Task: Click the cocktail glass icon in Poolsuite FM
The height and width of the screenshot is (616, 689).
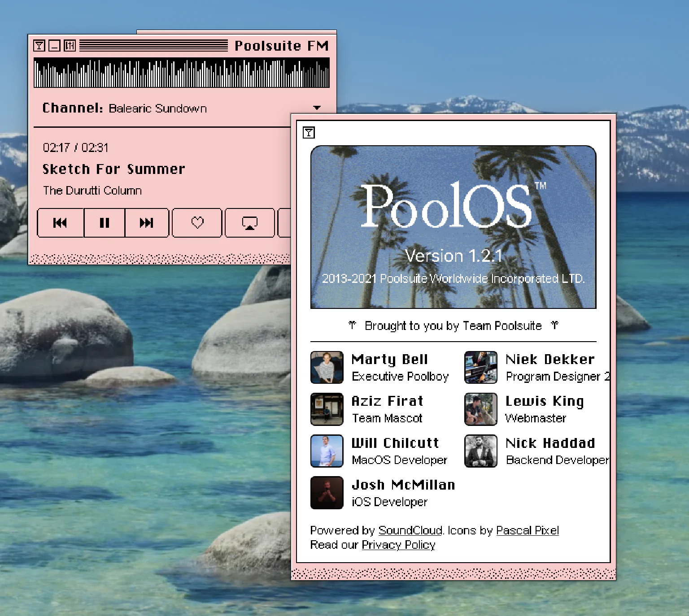Action: click(39, 45)
